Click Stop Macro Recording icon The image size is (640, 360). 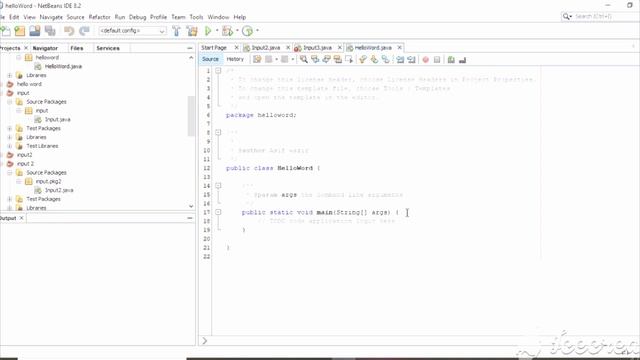[x=437, y=60]
